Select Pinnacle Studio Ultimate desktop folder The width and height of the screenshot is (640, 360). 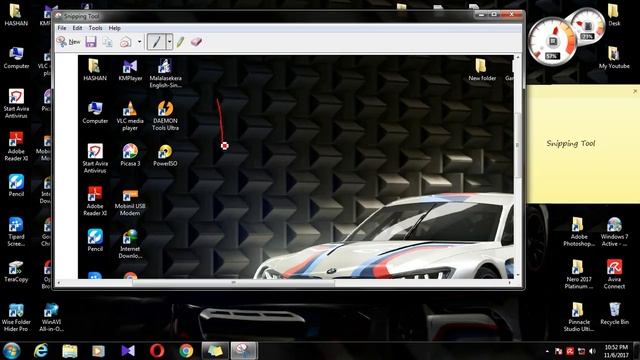click(x=579, y=317)
